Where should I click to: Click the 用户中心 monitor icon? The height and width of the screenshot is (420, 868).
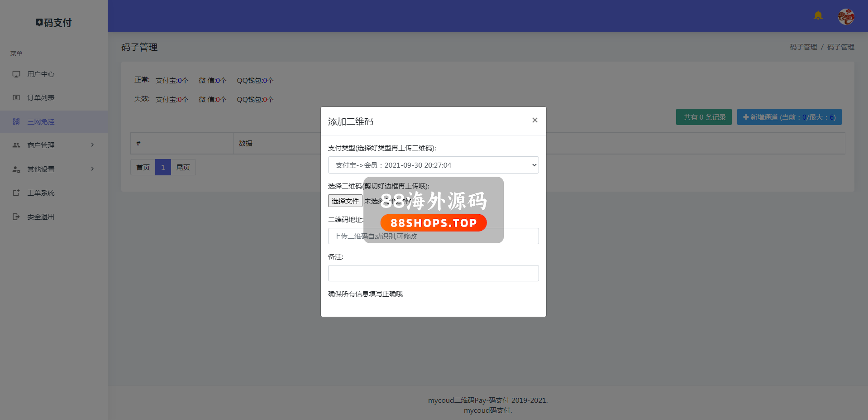[16, 74]
